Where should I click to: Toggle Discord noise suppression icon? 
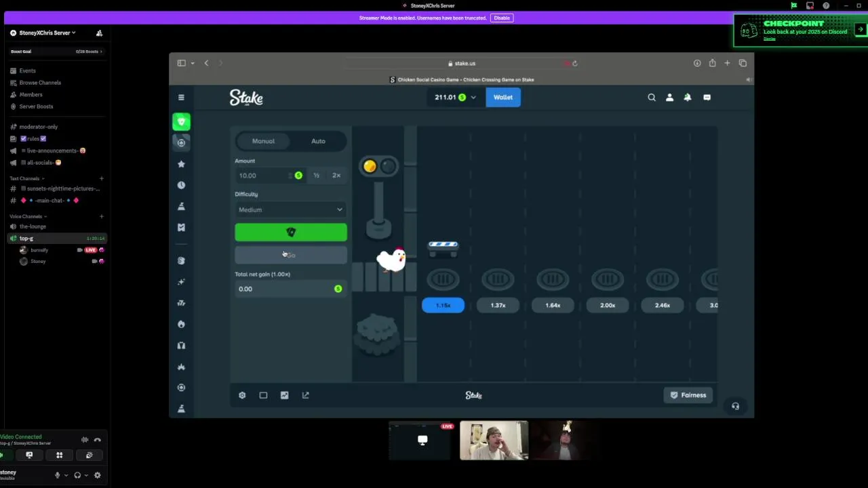click(x=85, y=440)
